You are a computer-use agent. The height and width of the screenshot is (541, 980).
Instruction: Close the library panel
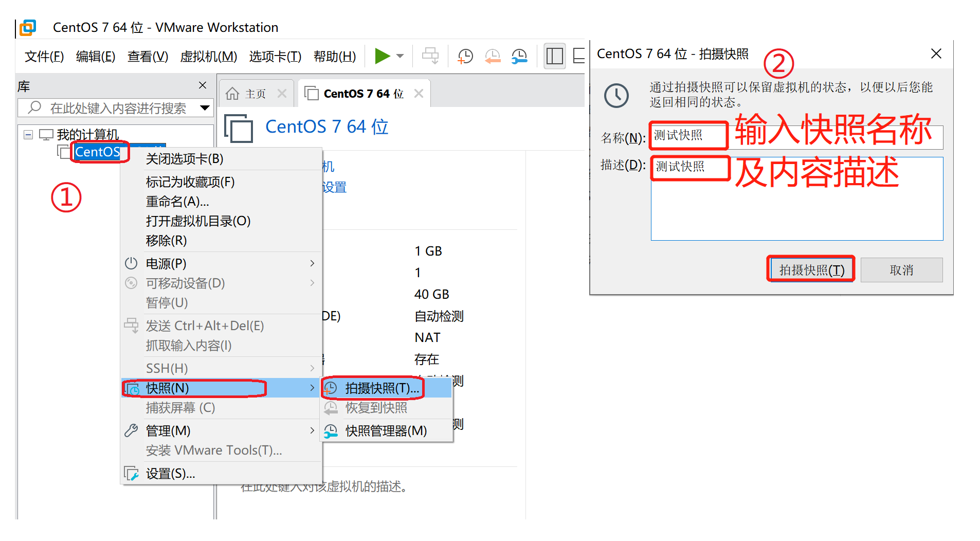point(203,85)
